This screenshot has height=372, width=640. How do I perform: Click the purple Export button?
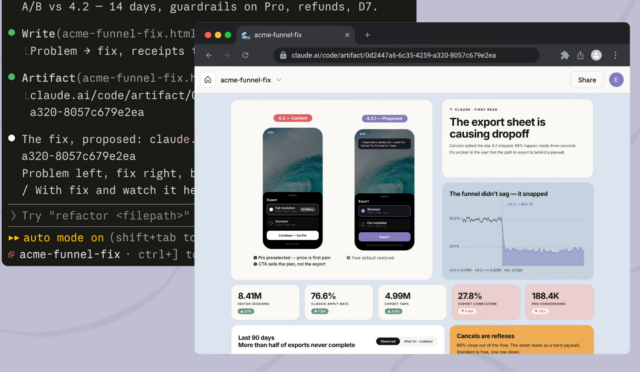point(384,237)
